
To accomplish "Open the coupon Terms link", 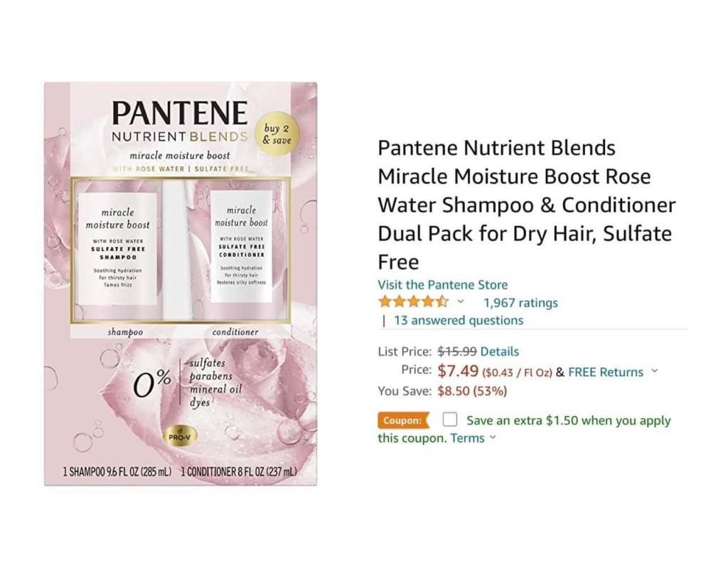I will coord(468,438).
